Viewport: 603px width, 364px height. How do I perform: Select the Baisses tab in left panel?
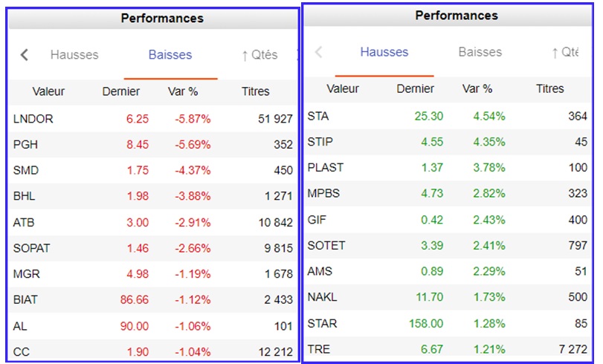[x=170, y=55]
